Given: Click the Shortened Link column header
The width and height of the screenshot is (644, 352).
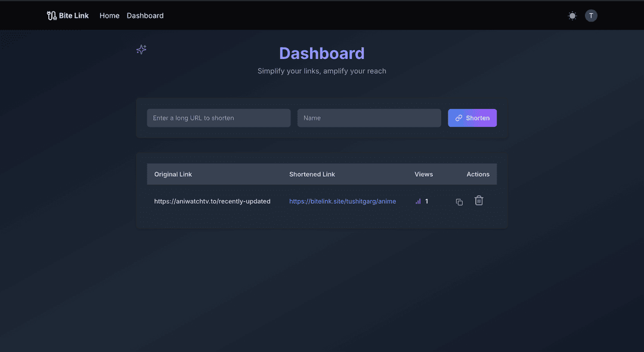Looking at the screenshot, I should [312, 175].
